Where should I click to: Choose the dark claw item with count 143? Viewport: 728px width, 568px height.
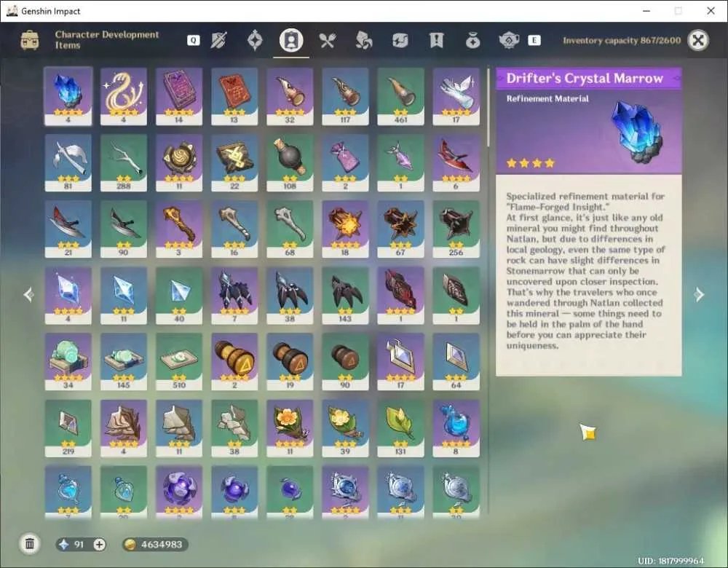pyautogui.click(x=345, y=296)
